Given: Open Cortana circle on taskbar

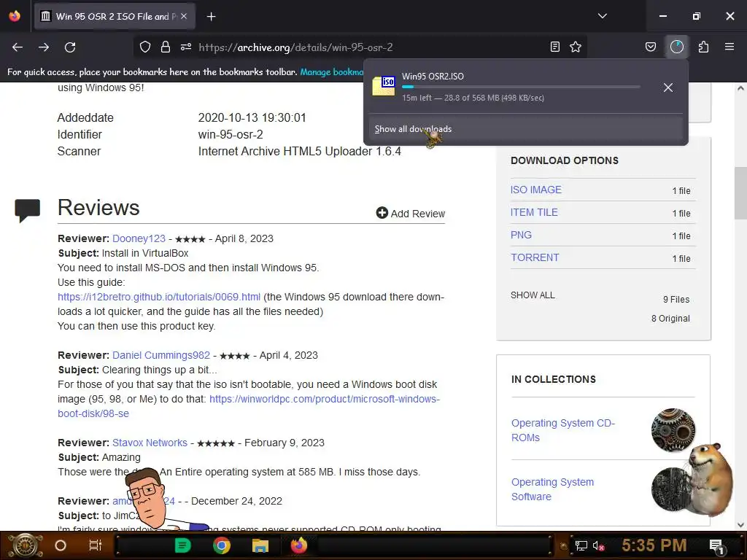Looking at the screenshot, I should 61,545.
